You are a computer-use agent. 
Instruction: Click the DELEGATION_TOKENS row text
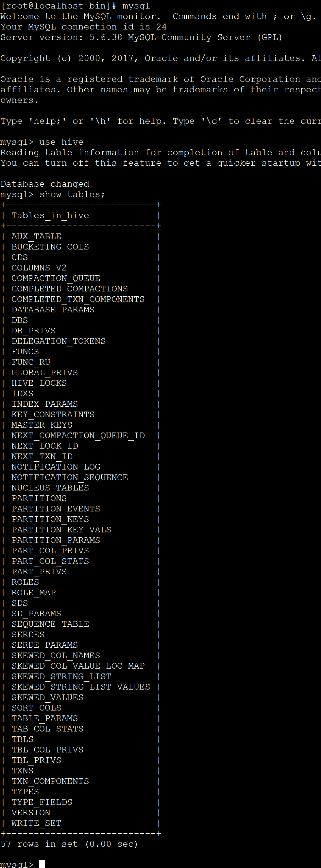(59, 341)
